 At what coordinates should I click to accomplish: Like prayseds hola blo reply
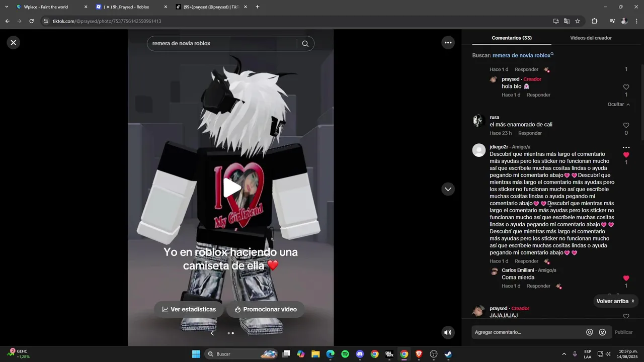(626, 87)
